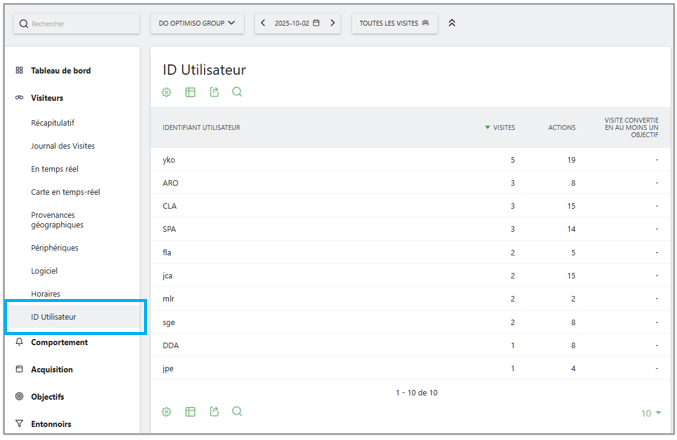Click the Rechercher search field
Image resolution: width=677 pixels, height=440 pixels.
pyautogui.click(x=76, y=22)
